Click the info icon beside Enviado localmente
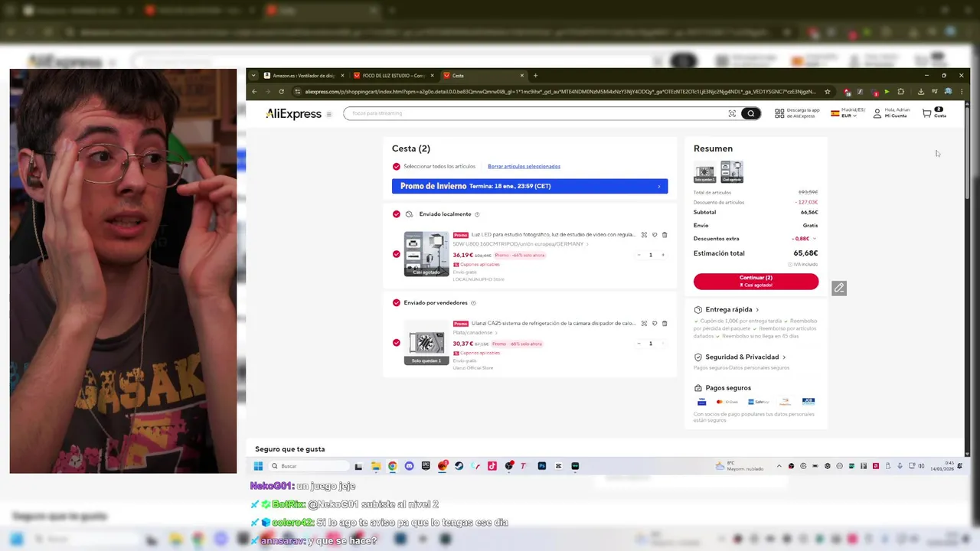The image size is (980, 551). 477,214
